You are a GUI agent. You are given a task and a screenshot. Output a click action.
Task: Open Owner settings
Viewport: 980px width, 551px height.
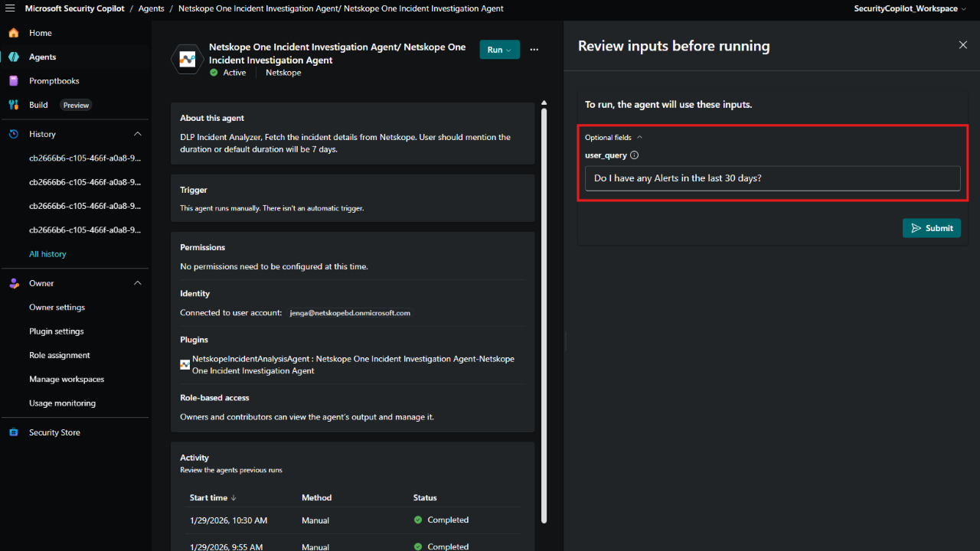tap(57, 307)
